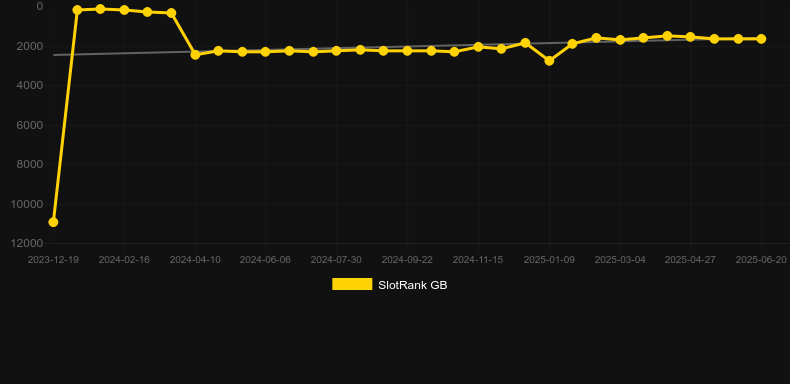Click the dipped data point above 2025-01-09

point(549,61)
